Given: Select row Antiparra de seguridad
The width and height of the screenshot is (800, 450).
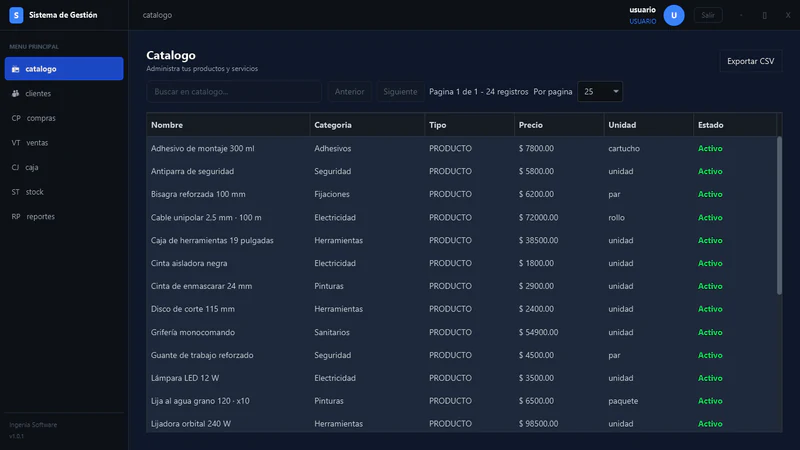Looking at the screenshot, I should point(462,171).
